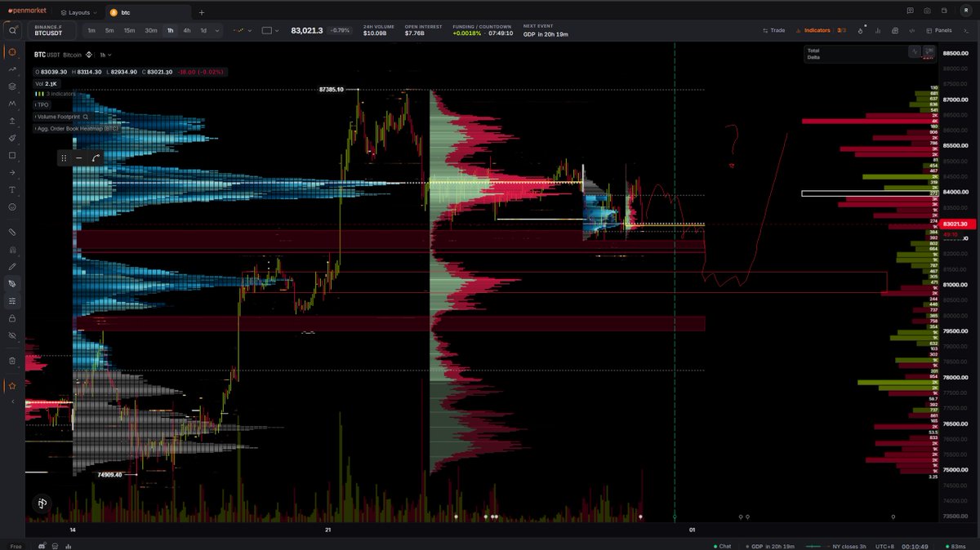Select the zigzag pattern tool
Screen dimensions: 980x550
point(12,104)
